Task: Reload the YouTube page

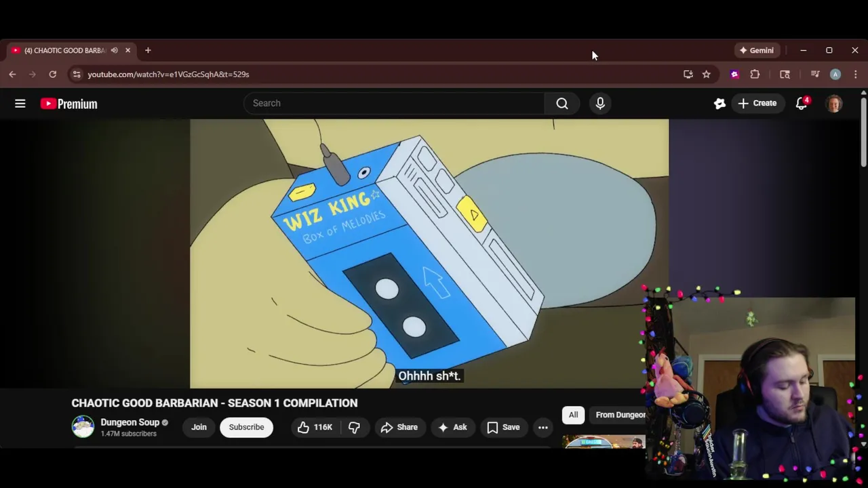Action: click(52, 75)
